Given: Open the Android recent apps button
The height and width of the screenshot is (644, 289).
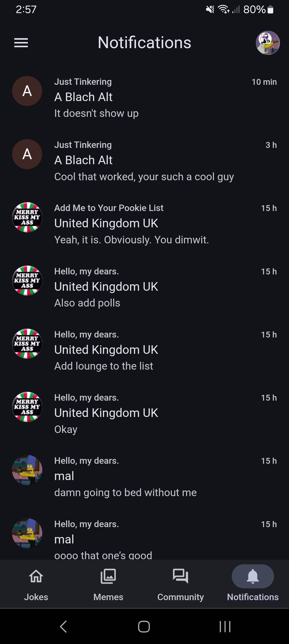Looking at the screenshot, I should point(225,626).
